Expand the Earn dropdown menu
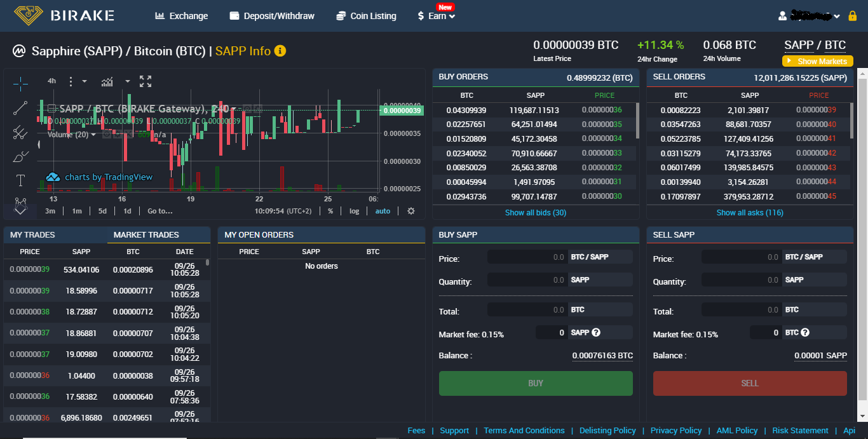Screen dimensions: 868x439 437,16
